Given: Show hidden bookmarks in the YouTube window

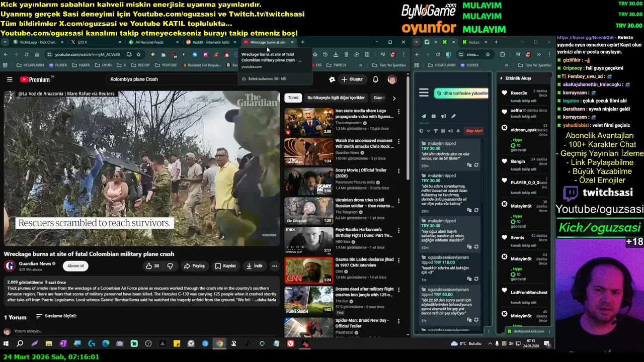Looking at the screenshot, I should click(360, 65).
